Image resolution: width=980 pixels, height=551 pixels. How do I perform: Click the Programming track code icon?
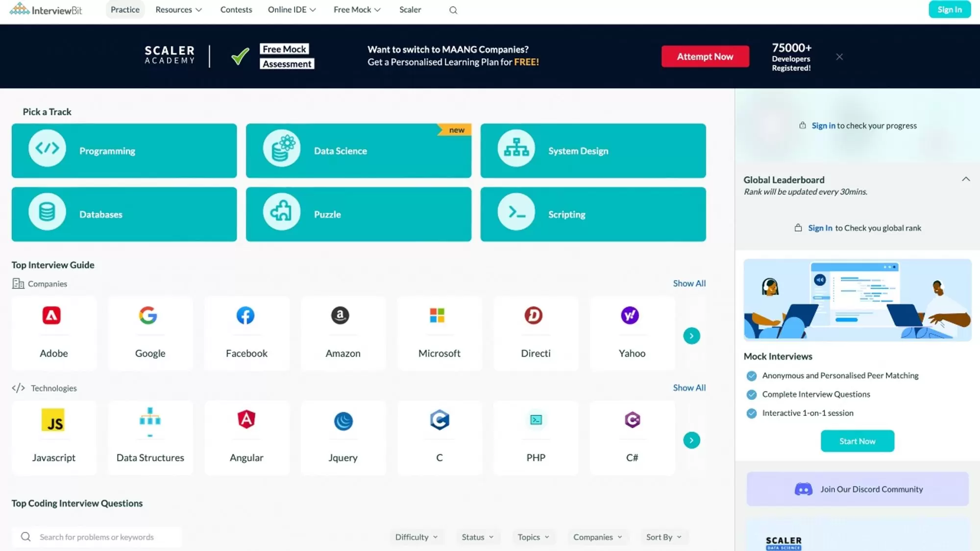(x=47, y=148)
